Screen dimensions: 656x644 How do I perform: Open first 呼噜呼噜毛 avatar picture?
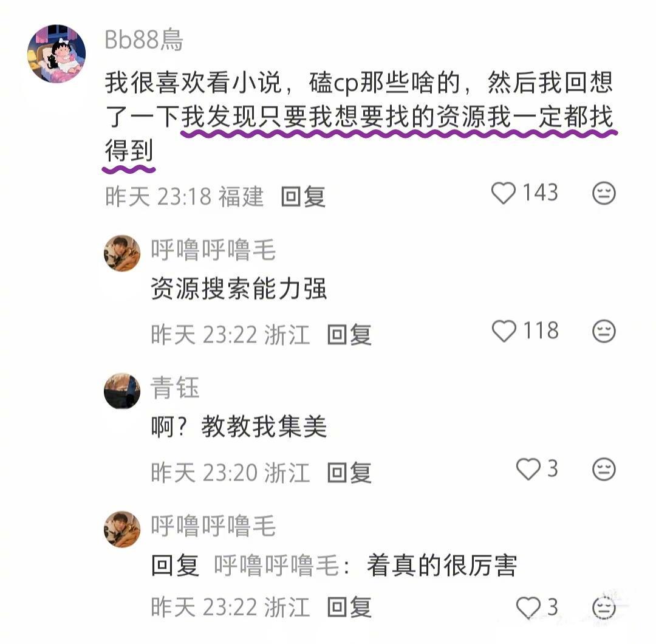tap(122, 253)
